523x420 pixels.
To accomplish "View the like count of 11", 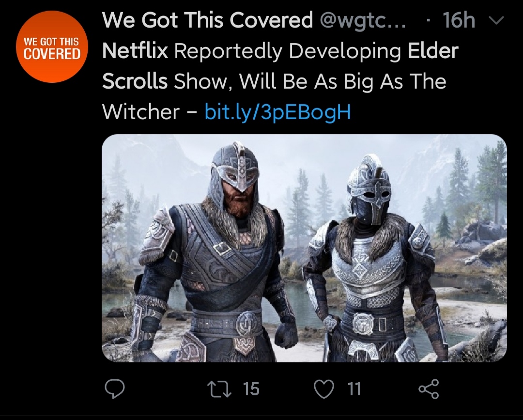I will (x=354, y=389).
